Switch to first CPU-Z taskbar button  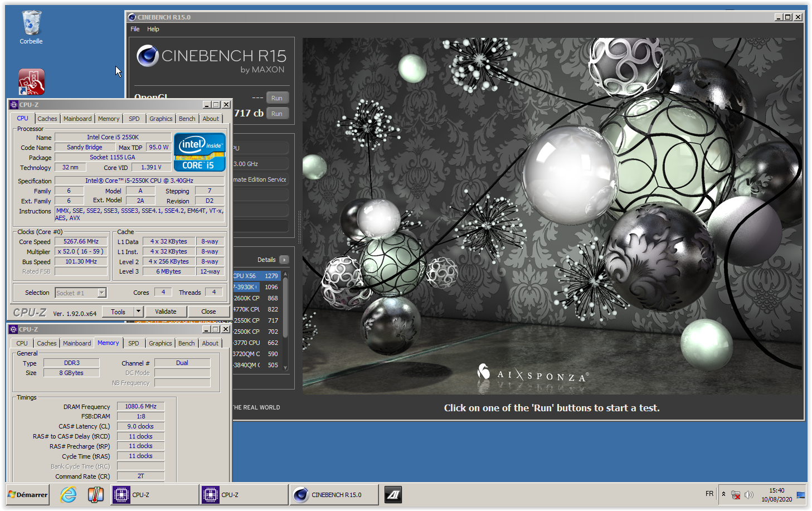pos(155,494)
